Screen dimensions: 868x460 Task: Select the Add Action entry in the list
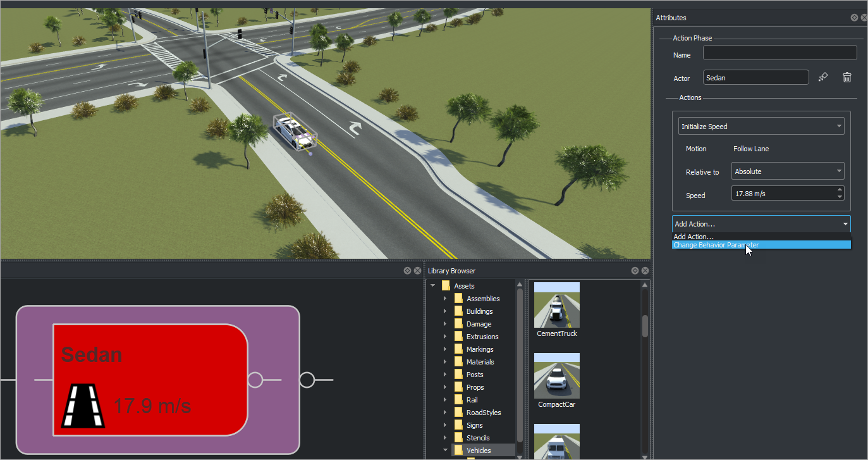coord(694,236)
